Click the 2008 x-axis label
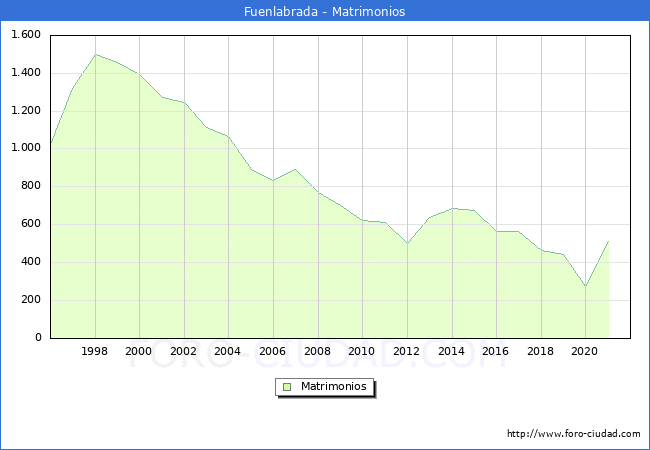The height and width of the screenshot is (450, 650). coord(317,351)
